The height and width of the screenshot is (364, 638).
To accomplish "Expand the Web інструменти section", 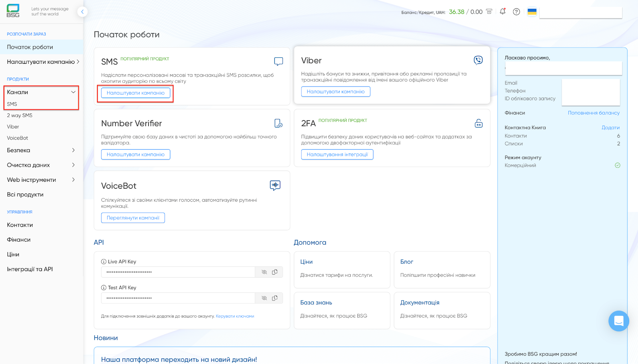I will tap(73, 180).
